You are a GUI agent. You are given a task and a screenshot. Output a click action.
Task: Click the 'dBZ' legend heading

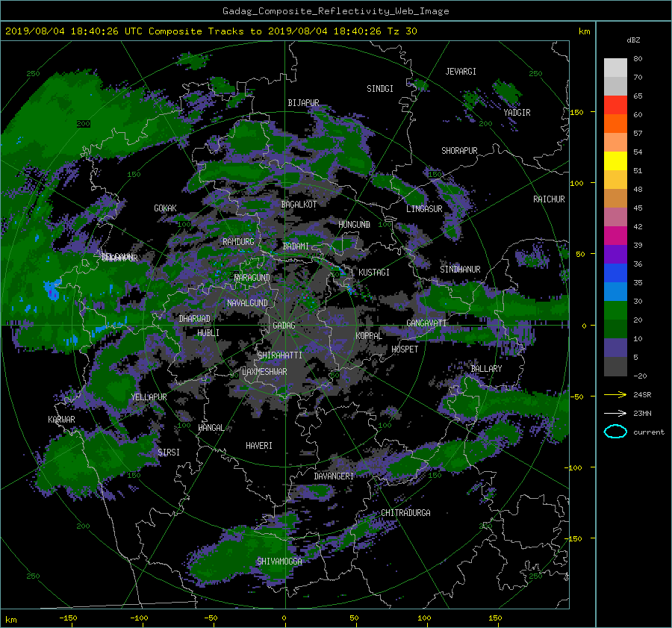tap(633, 40)
